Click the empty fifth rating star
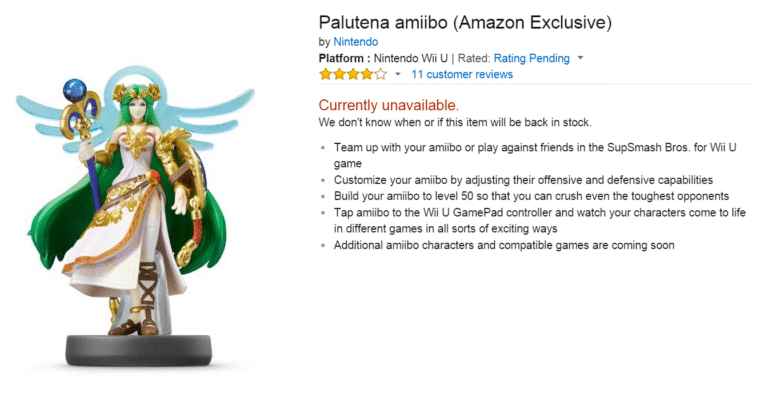Screen dimensions: 768x393 tap(381, 74)
